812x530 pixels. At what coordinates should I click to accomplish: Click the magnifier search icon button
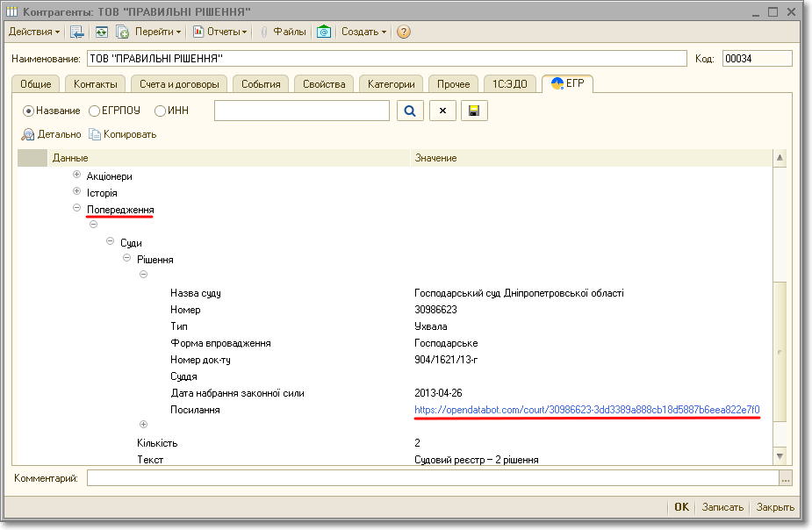pos(410,111)
